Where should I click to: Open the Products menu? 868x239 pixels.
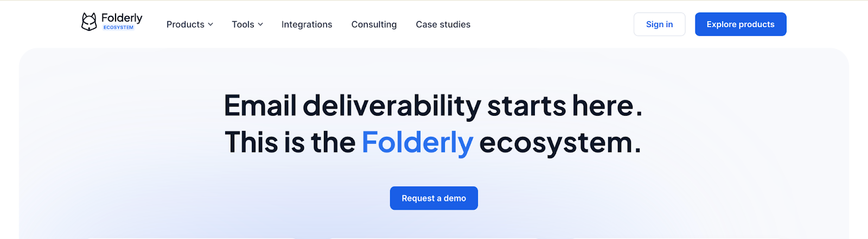point(186,24)
